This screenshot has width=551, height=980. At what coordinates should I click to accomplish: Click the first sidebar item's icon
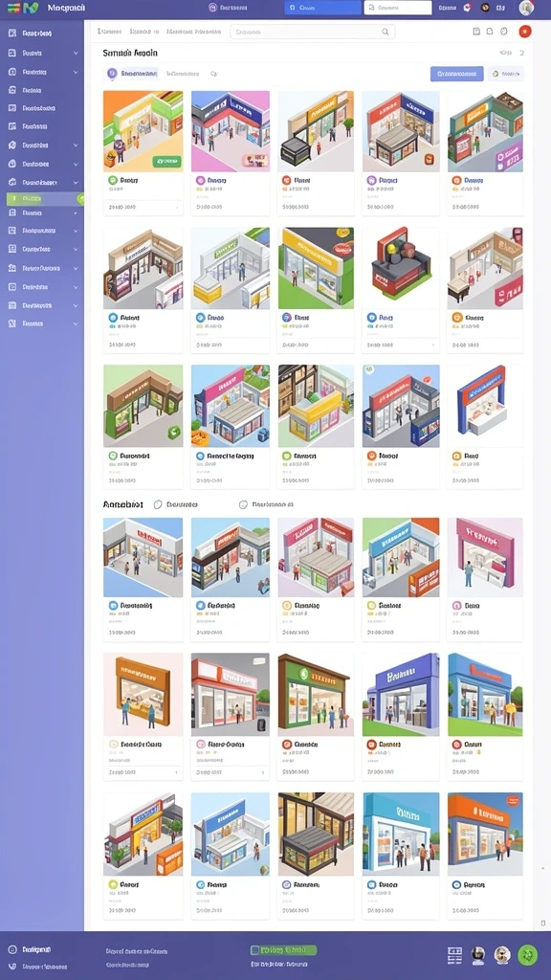tap(11, 33)
